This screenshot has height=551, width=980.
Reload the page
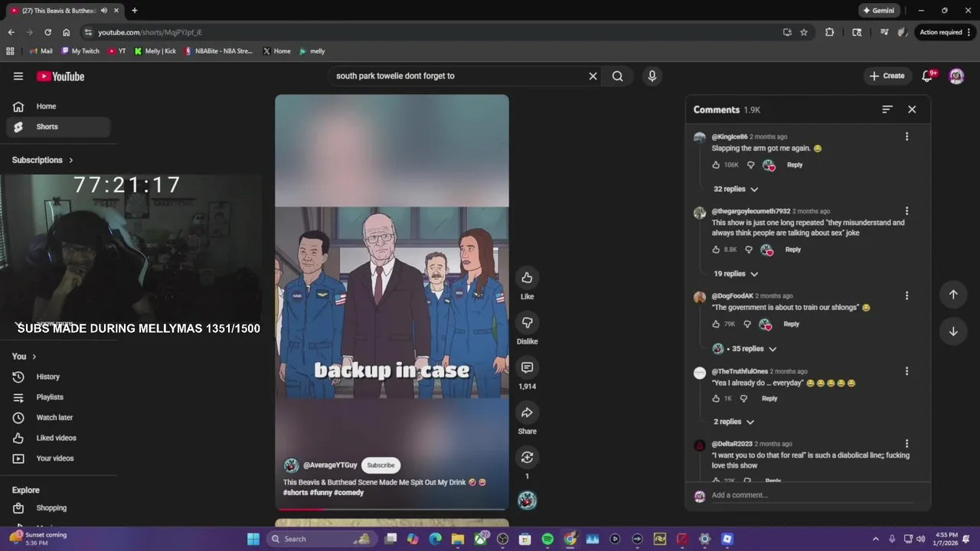click(x=47, y=32)
